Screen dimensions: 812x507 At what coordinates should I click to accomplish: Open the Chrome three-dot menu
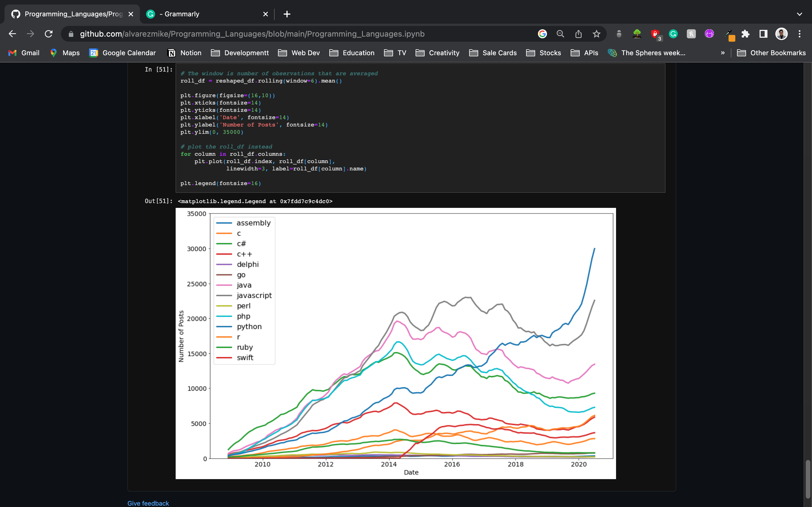point(800,34)
